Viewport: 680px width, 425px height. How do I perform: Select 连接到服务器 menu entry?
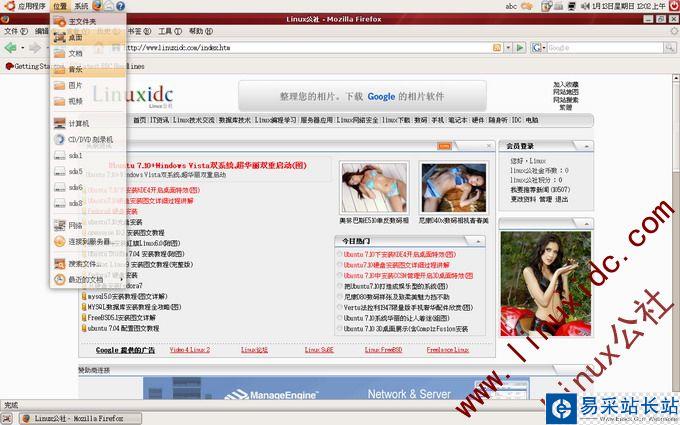tap(88, 242)
